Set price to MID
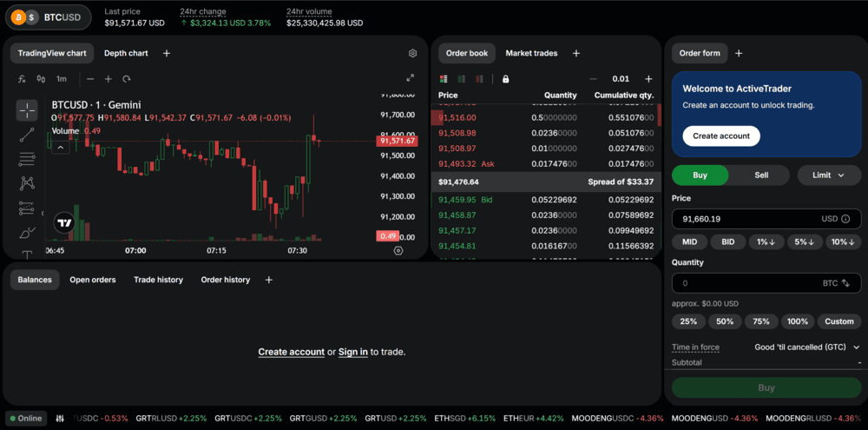 tap(689, 242)
